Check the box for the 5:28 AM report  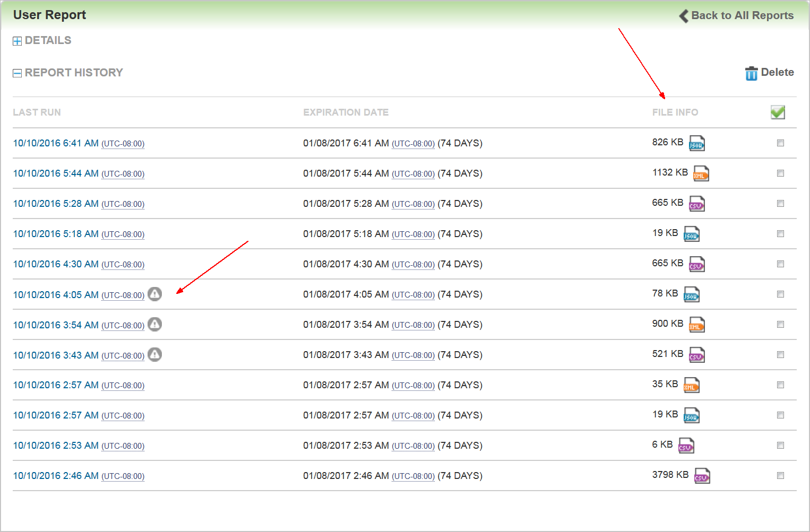780,203
